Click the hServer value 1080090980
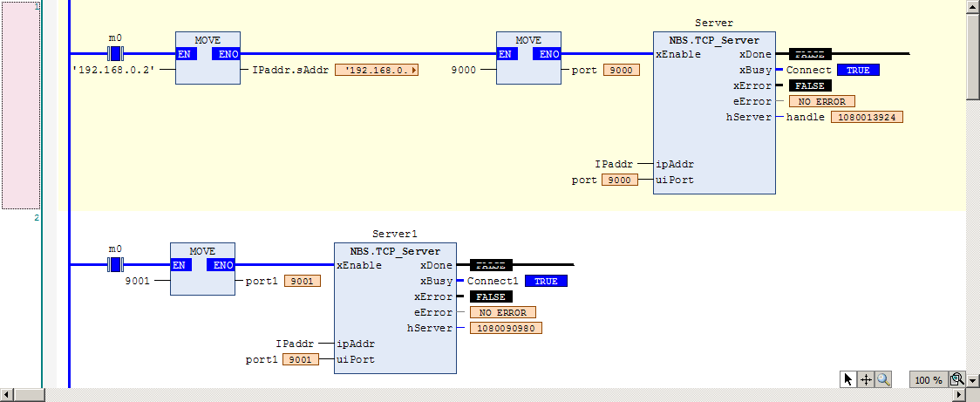This screenshot has height=402, width=980. (x=506, y=328)
